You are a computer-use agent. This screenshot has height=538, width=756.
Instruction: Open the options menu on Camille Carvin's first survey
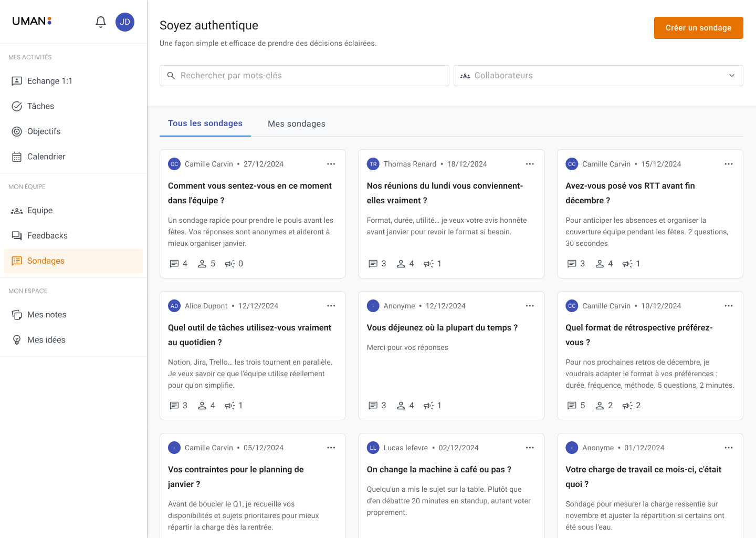click(331, 164)
